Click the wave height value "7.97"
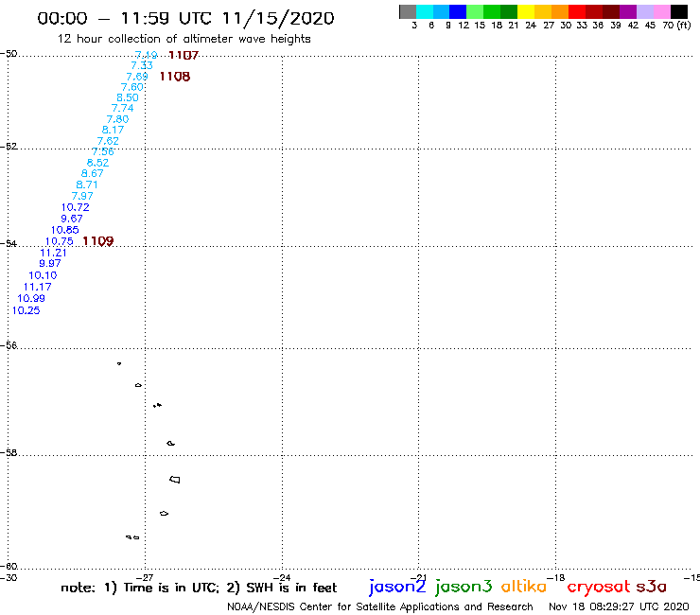The height and width of the screenshot is (615, 700). pos(82,196)
